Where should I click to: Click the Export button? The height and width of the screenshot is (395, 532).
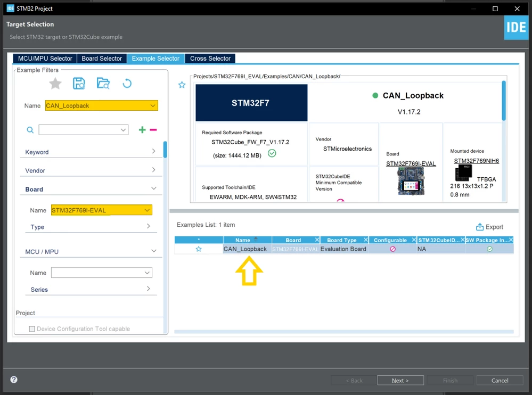(489, 227)
